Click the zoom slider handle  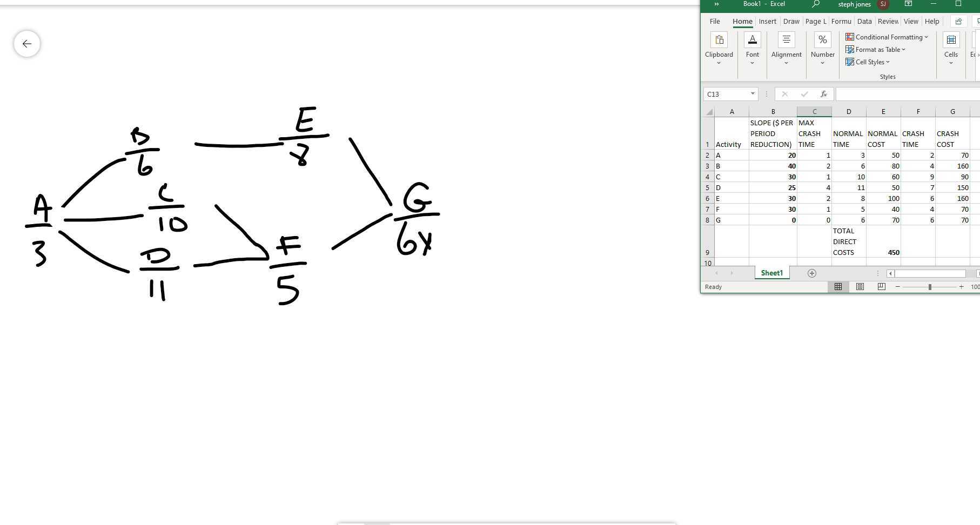tap(930, 287)
